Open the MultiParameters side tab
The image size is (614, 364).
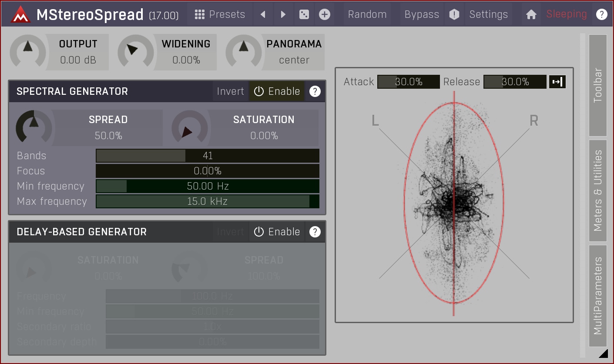[x=597, y=296]
